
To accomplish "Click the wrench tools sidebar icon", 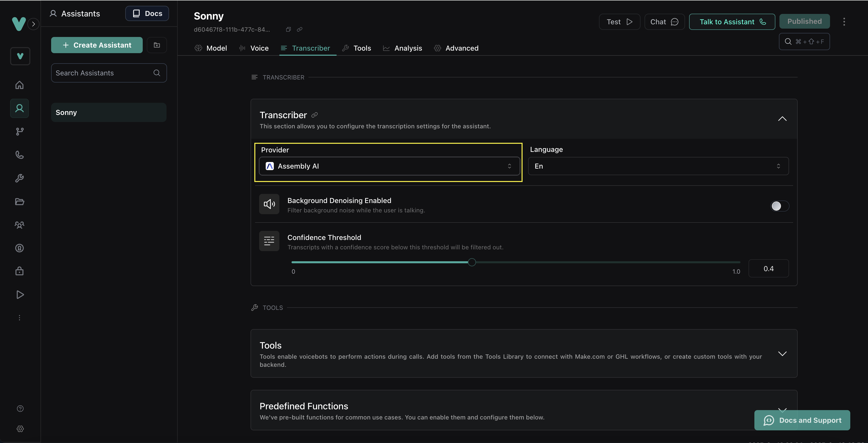I will 19,178.
